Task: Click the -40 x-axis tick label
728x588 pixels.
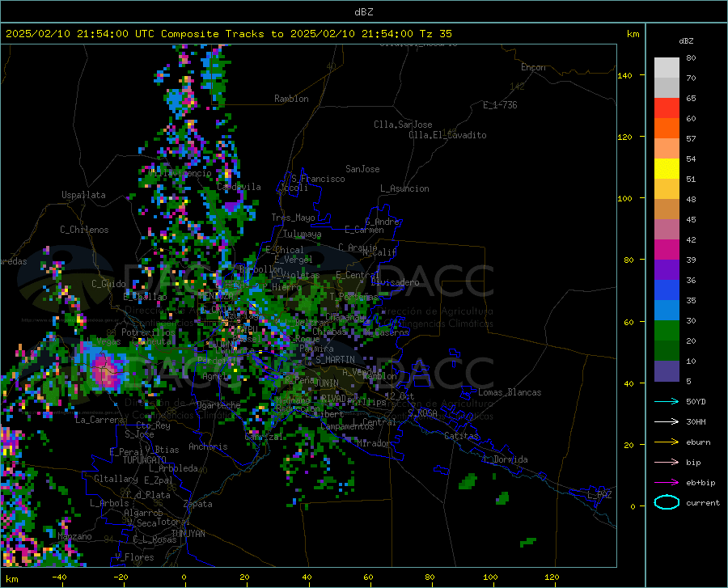Action: tap(58, 577)
